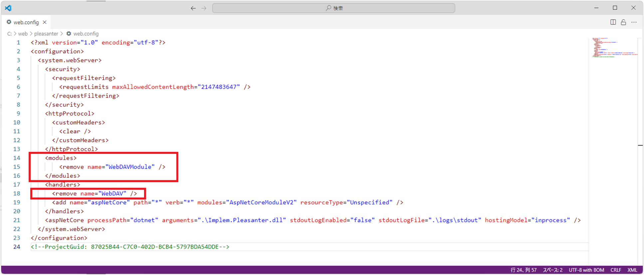Viewport: 644px width, 275px height.
Task: Click the clear element line
Action: pos(75,131)
